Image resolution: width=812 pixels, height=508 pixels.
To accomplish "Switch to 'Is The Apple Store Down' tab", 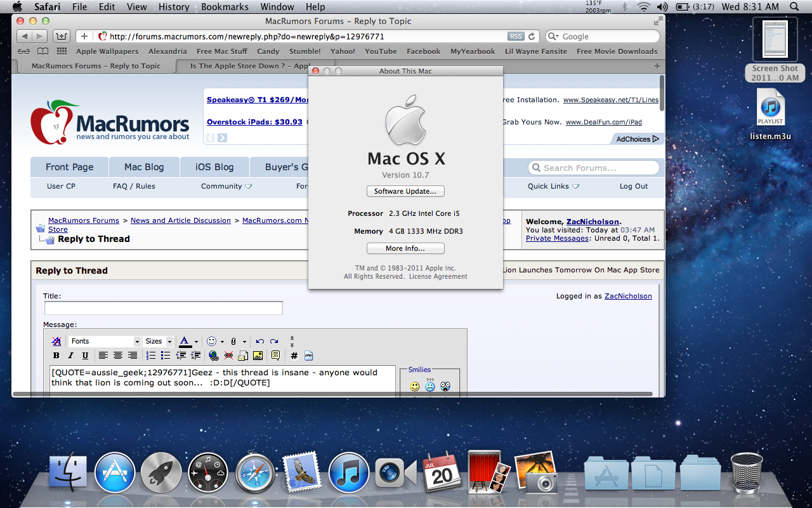I will coord(249,66).
